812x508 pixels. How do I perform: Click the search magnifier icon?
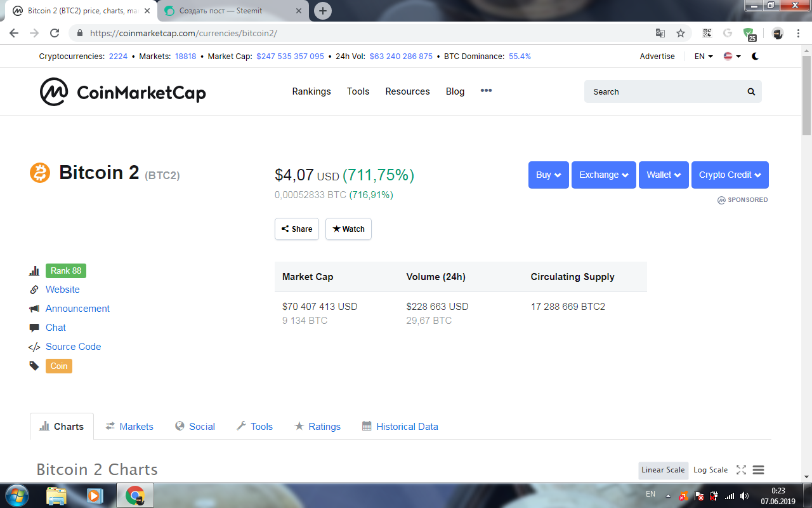(751, 91)
